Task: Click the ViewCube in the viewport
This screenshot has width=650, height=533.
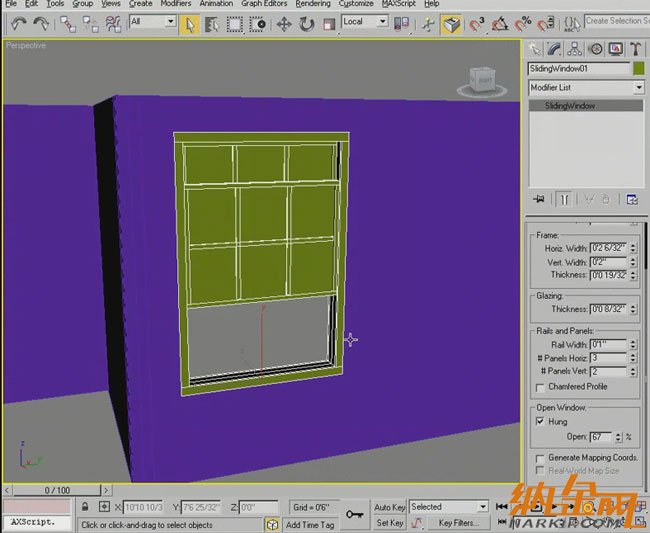Action: tap(484, 82)
